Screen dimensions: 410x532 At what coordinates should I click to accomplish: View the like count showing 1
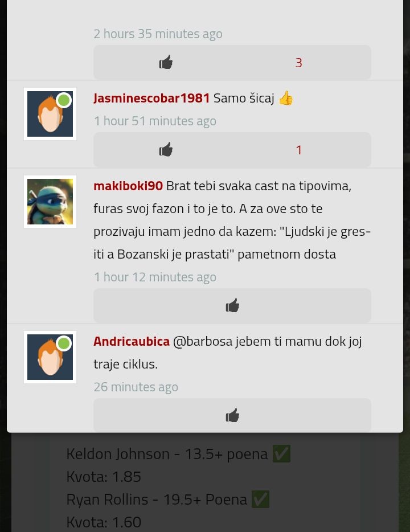[298, 150]
